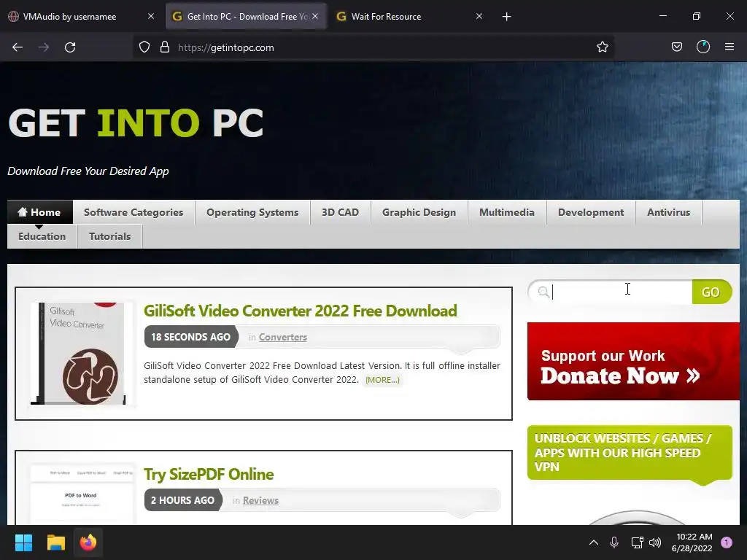Open the Tutorials menu item
The height and width of the screenshot is (560, 747).
pos(109,236)
